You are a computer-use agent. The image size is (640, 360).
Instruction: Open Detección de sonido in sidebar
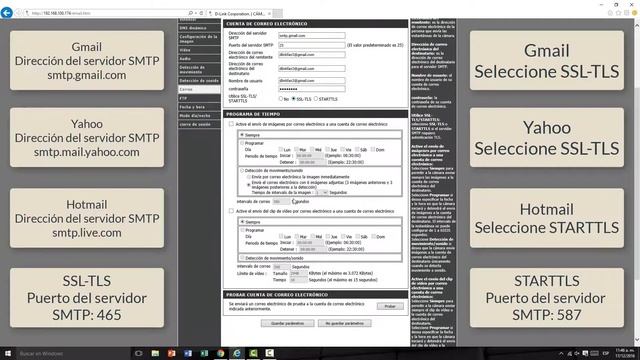199,80
